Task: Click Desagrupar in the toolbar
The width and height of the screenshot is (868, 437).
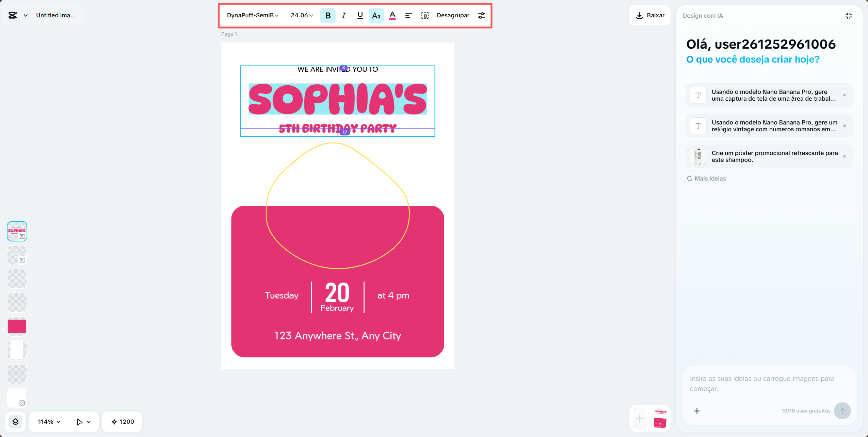Action: (x=453, y=16)
